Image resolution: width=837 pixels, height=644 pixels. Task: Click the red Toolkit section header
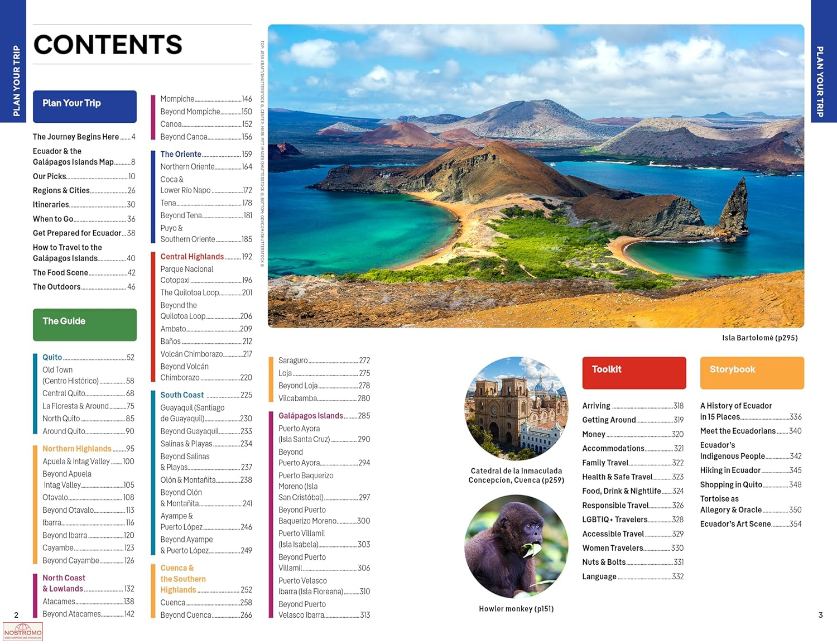coord(634,373)
